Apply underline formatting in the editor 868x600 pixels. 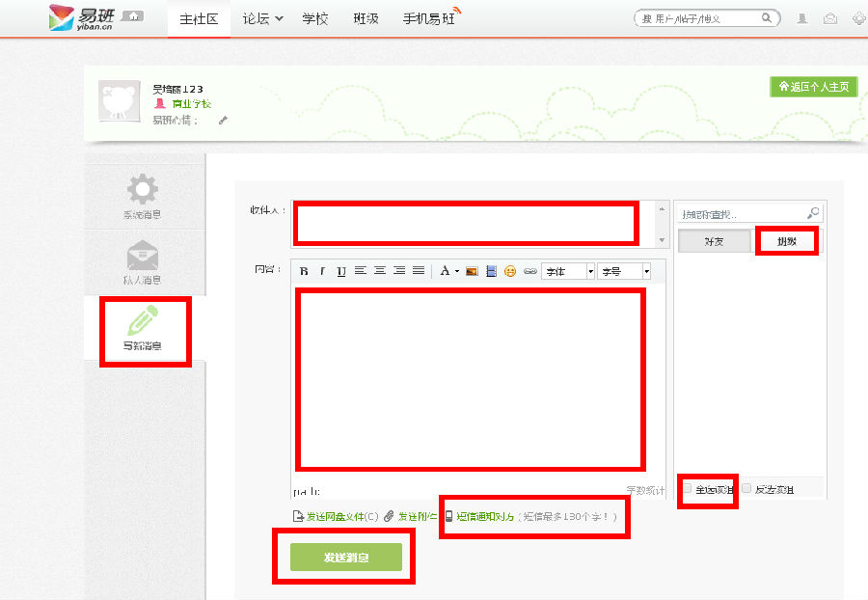[x=341, y=271]
